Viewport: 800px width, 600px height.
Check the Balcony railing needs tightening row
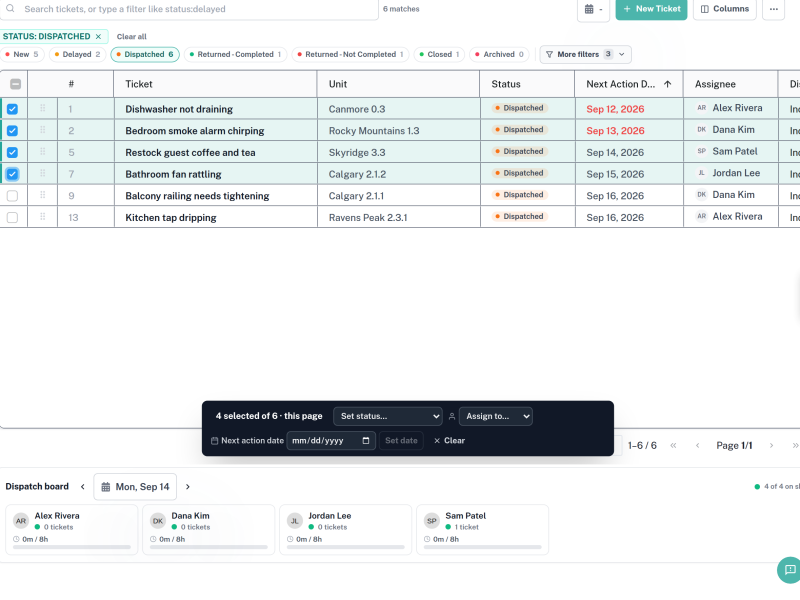click(x=12, y=196)
